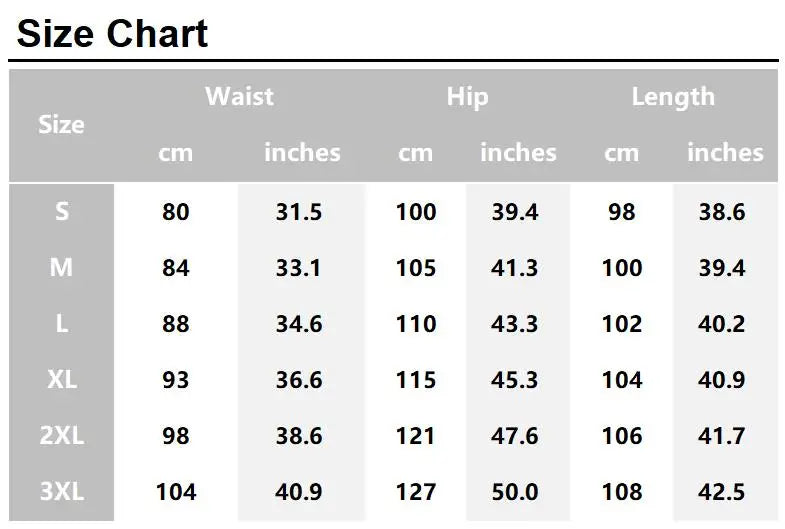Select the XL size row label
785x529 pixels.
tap(62, 380)
